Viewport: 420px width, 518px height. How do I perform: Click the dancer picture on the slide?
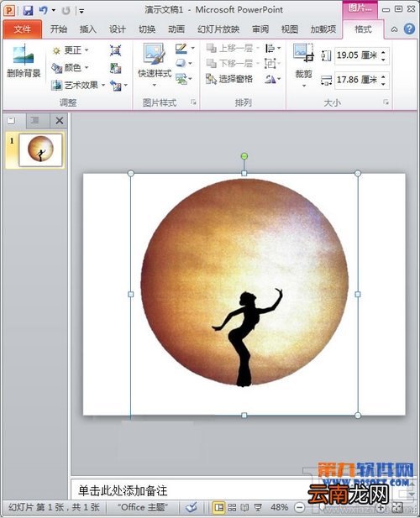pos(244,294)
